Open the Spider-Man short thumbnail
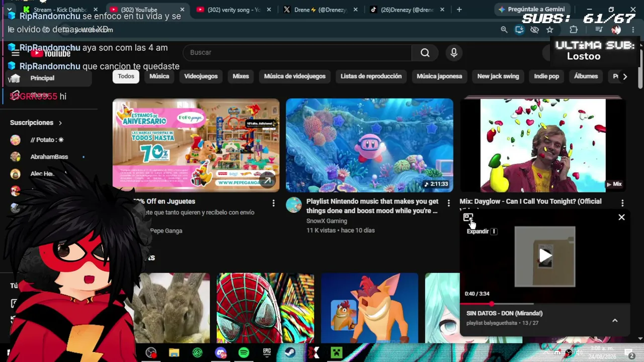 click(265, 308)
